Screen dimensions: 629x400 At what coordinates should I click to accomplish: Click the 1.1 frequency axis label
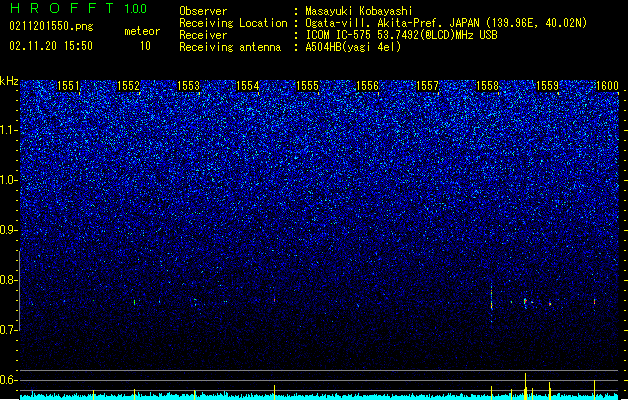pos(9,130)
